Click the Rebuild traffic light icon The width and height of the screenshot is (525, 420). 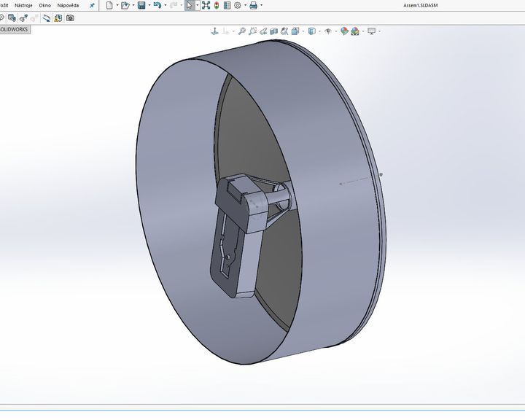tap(217, 5)
